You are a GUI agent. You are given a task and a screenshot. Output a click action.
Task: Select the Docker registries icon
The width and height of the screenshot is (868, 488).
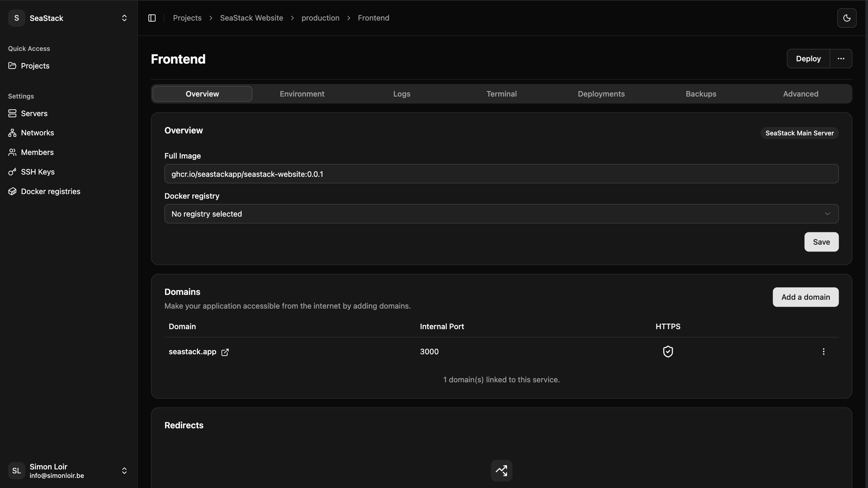[12, 191]
